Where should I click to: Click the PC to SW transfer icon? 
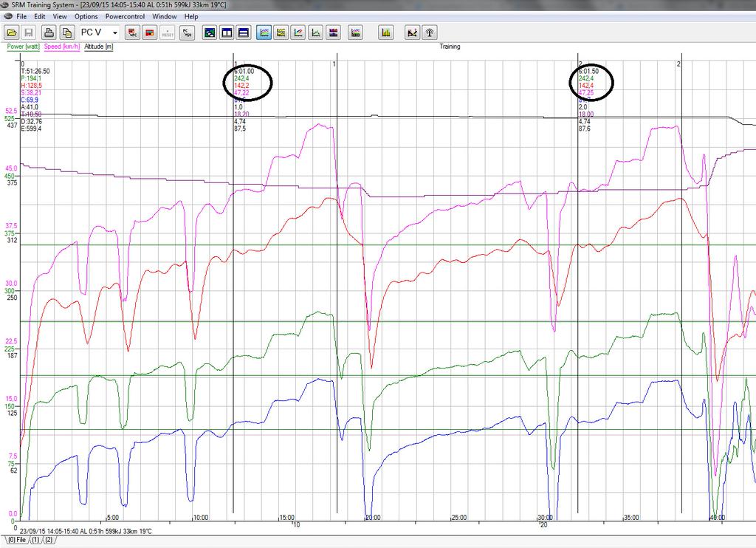coord(187,32)
